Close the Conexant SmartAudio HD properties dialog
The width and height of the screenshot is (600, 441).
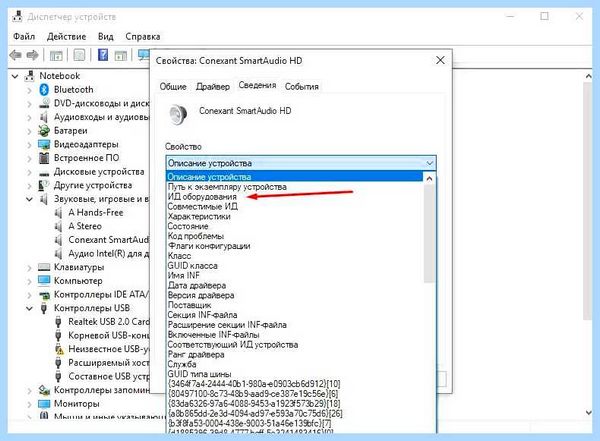(x=440, y=60)
